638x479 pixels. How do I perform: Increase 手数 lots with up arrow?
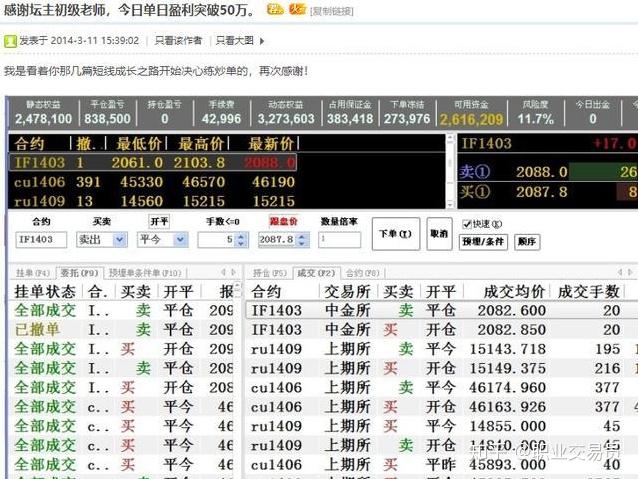point(241,236)
